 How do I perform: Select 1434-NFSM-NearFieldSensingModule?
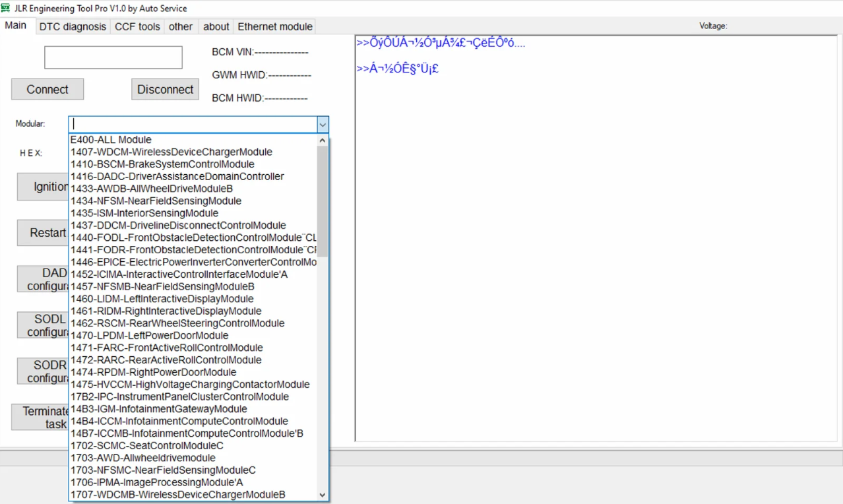(x=193, y=201)
